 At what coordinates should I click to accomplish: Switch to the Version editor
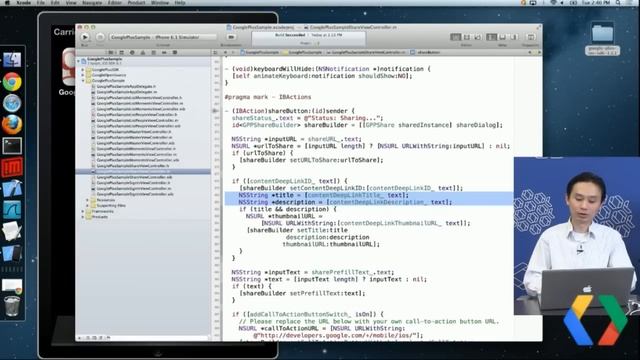tap(478, 37)
